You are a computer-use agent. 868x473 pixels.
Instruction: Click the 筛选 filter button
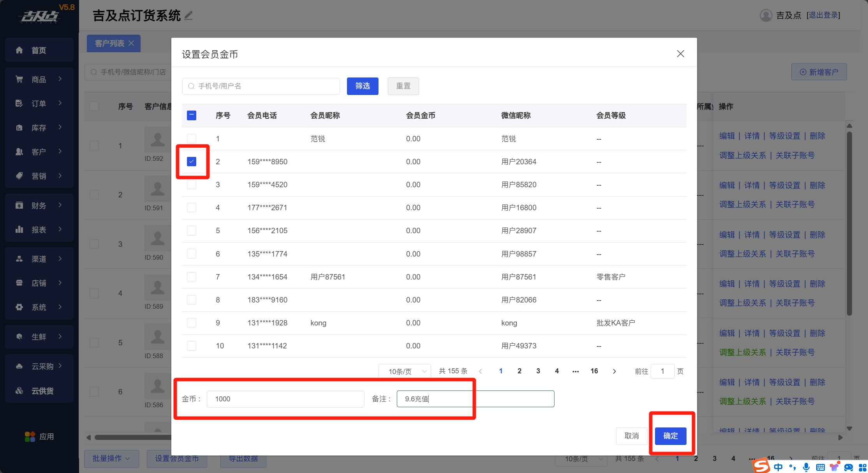pyautogui.click(x=362, y=86)
